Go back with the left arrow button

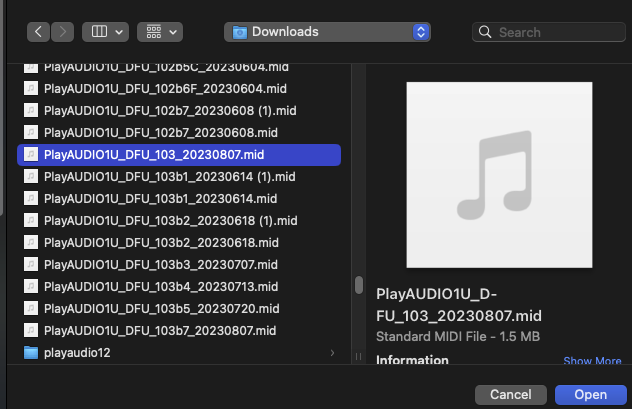(x=38, y=32)
